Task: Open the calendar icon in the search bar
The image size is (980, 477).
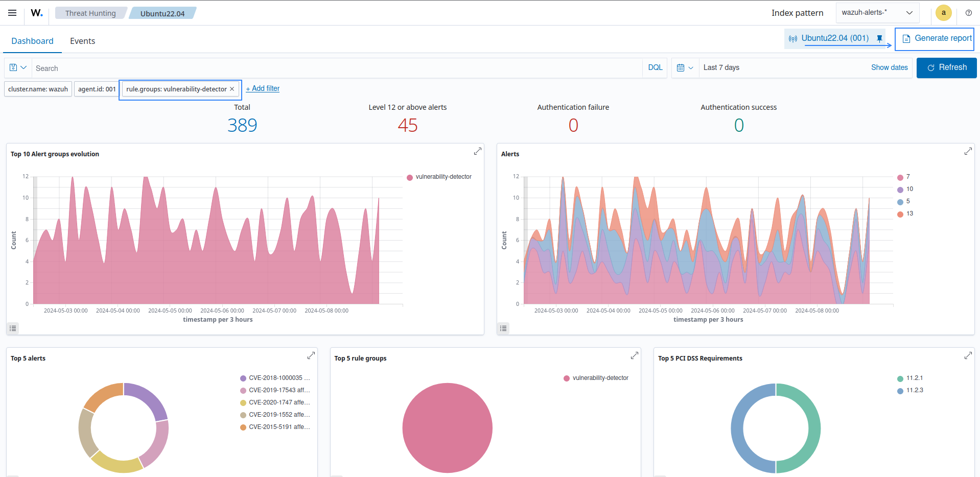Action: point(682,67)
